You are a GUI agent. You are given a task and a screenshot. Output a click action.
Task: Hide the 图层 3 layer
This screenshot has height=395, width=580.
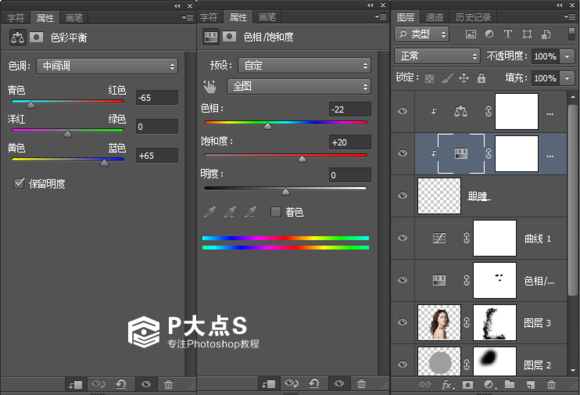point(402,322)
